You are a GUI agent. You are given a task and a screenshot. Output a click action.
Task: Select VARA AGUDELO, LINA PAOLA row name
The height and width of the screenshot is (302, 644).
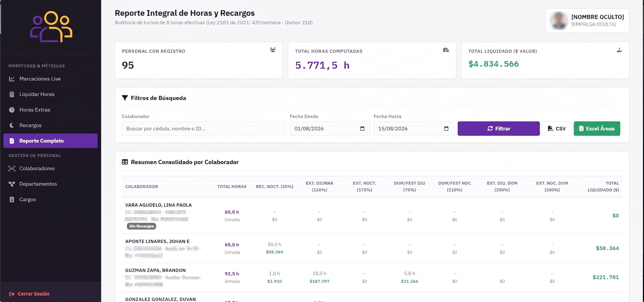point(158,205)
